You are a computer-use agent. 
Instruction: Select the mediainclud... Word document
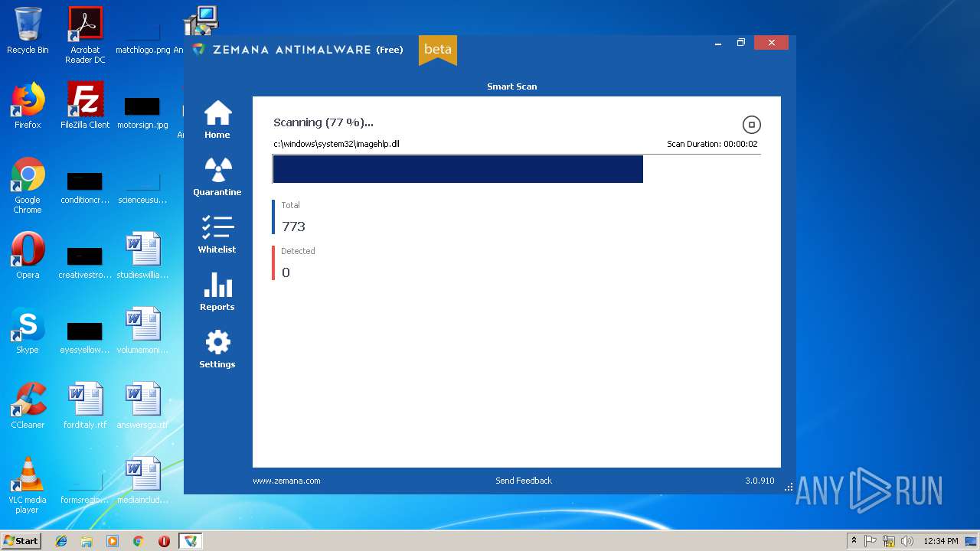pos(142,481)
